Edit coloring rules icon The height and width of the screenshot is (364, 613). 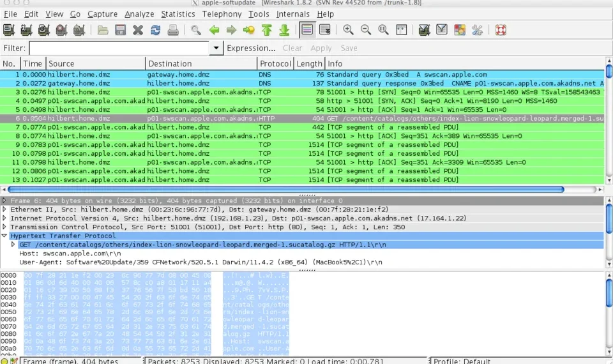click(460, 30)
